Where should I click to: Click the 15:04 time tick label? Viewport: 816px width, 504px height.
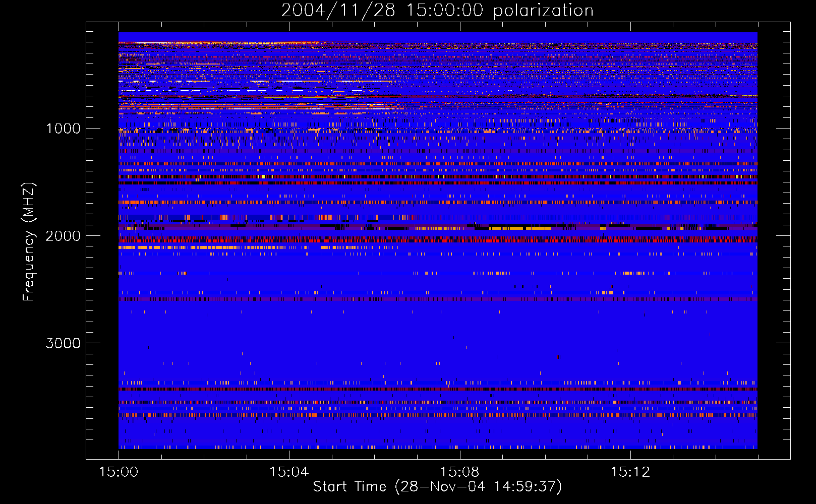click(x=289, y=472)
